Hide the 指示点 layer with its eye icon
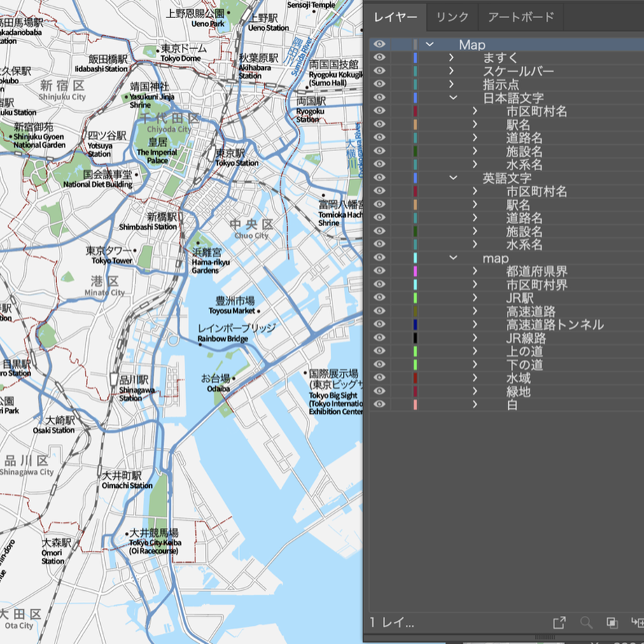This screenshot has height=644, width=644. (379, 84)
